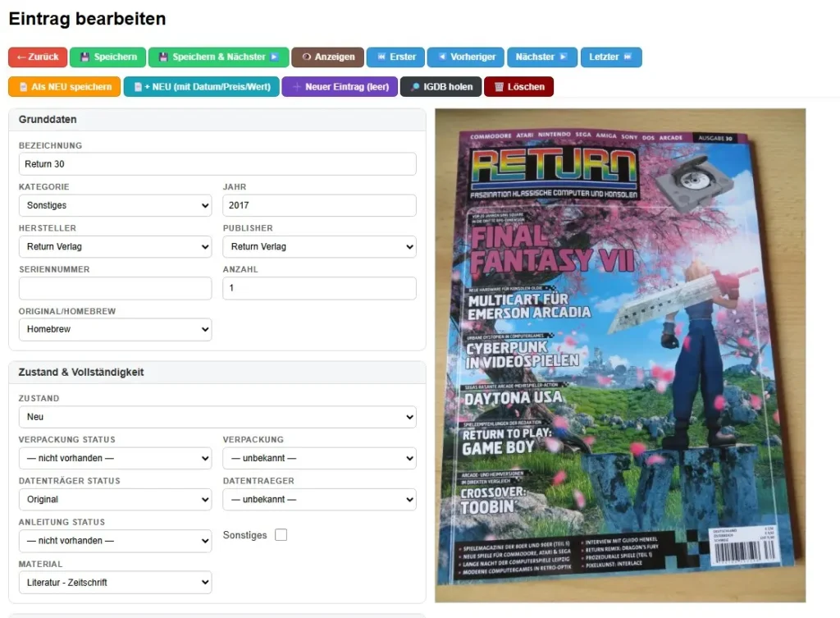Click the right arrow icon on Nächster
This screenshot has height=618, width=840.
click(x=563, y=57)
